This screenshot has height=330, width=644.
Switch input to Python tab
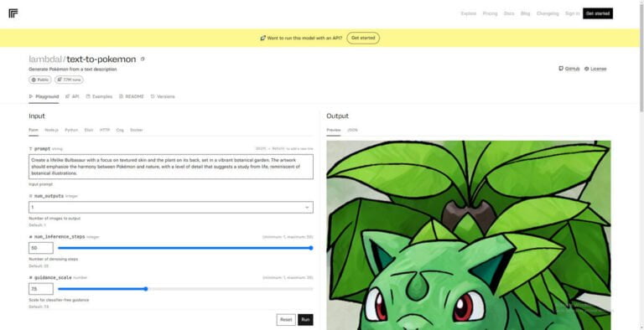pyautogui.click(x=71, y=130)
